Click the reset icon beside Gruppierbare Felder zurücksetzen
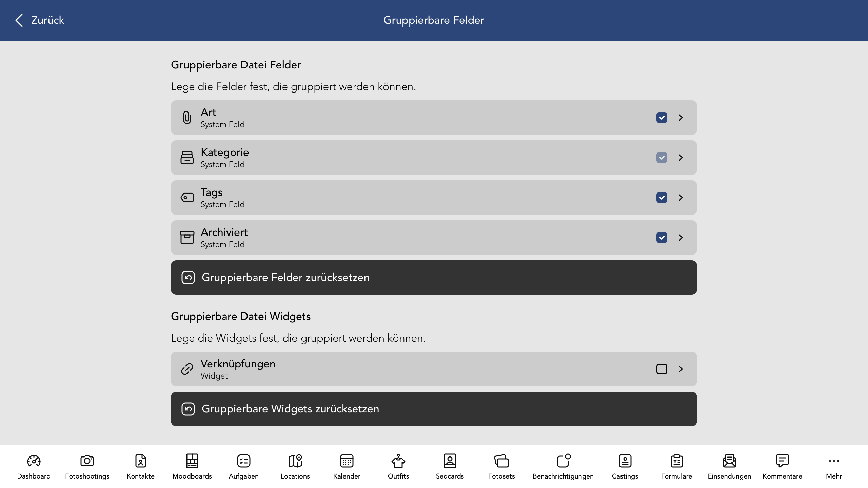868x488 pixels. point(188,278)
